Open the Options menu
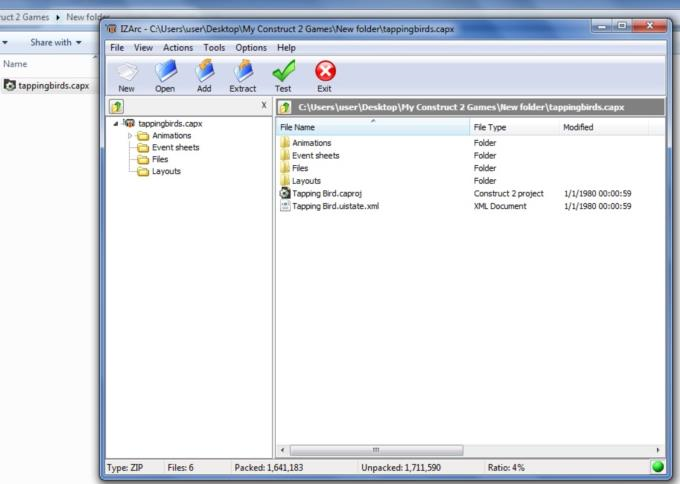Viewport: 680px width, 484px height. click(251, 48)
